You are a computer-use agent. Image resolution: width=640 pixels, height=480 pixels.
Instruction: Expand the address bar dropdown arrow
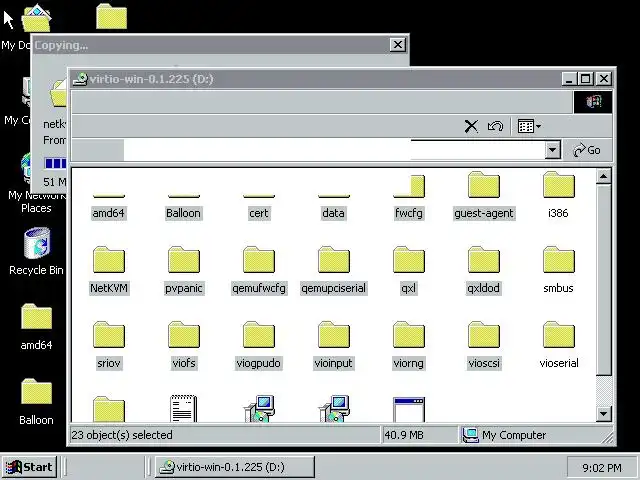point(552,150)
